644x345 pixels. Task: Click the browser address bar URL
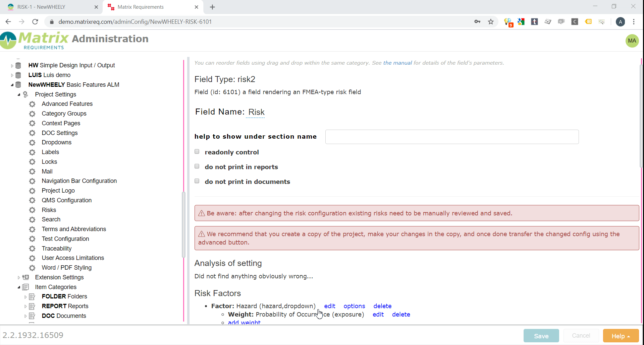tap(135, 22)
